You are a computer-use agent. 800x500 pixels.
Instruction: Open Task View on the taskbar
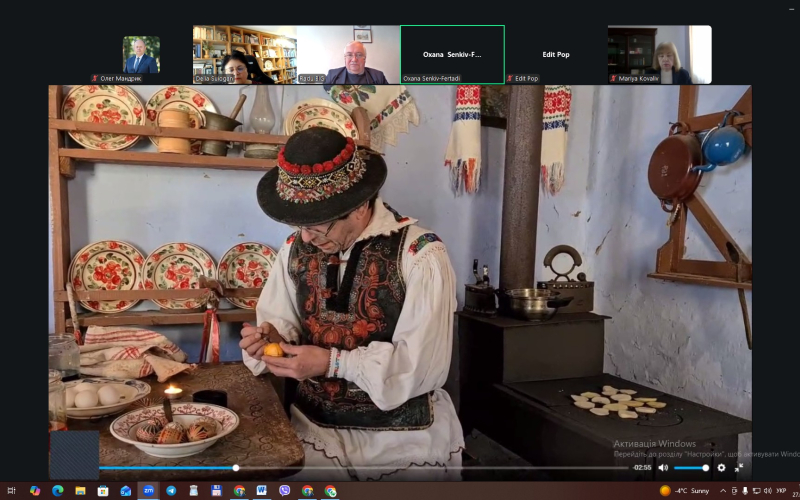12,491
